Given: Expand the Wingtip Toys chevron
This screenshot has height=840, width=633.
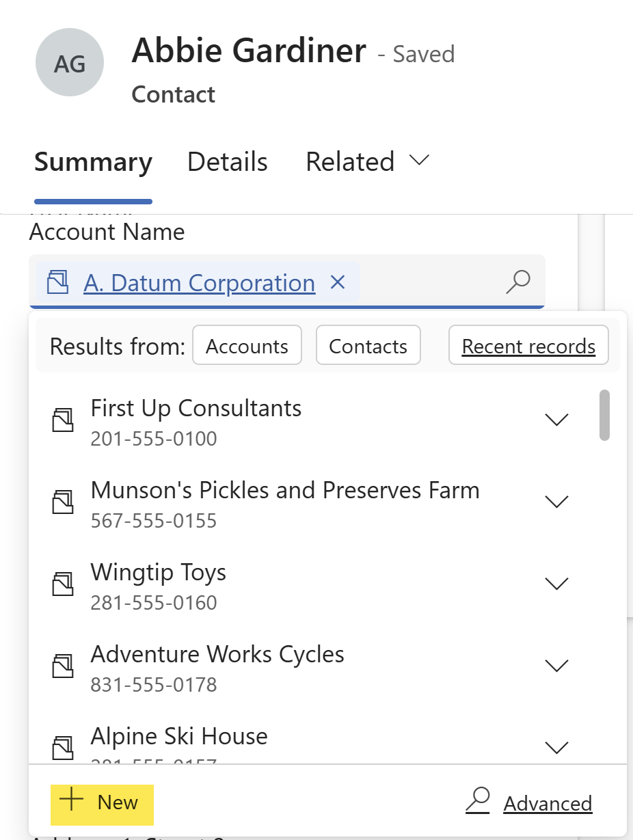Looking at the screenshot, I should pyautogui.click(x=557, y=584).
